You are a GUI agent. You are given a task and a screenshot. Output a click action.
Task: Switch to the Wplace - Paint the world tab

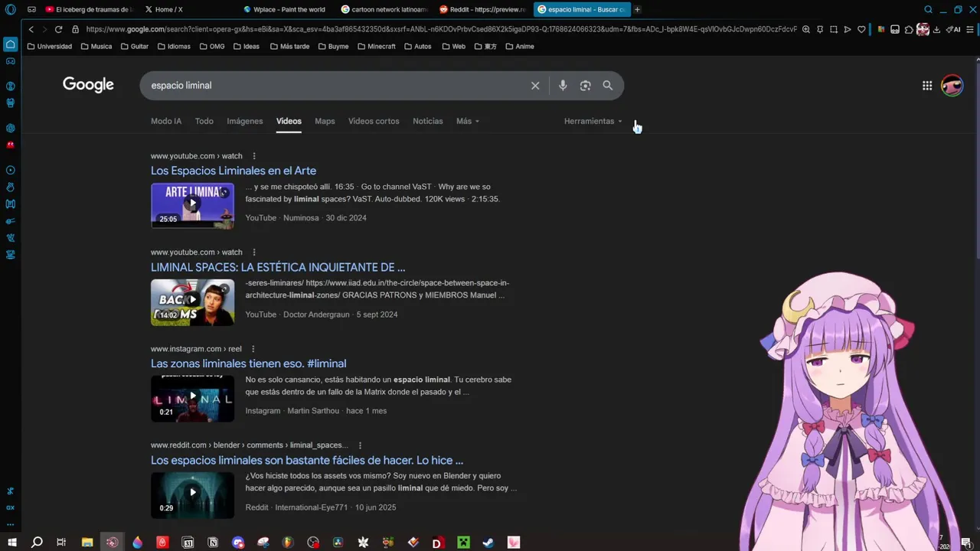[x=285, y=9]
